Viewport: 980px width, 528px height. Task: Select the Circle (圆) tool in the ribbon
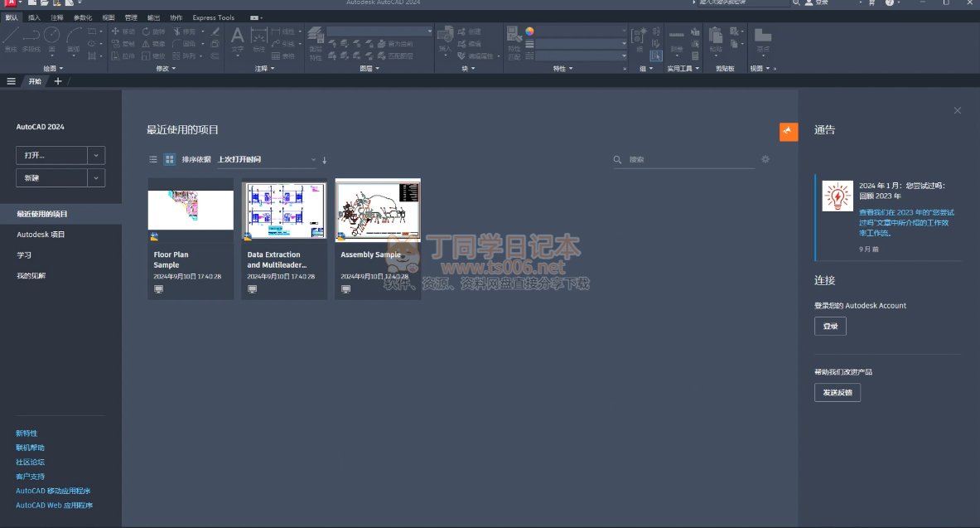[51, 36]
